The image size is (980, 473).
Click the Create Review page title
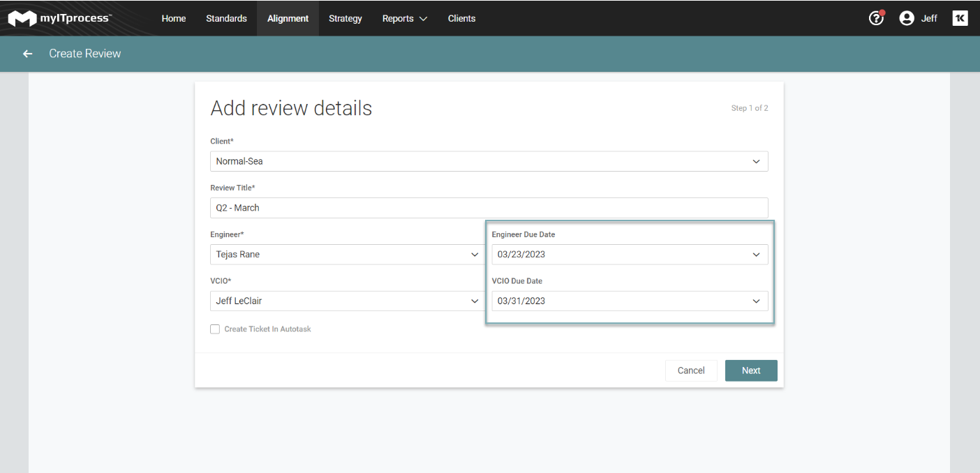click(85, 54)
